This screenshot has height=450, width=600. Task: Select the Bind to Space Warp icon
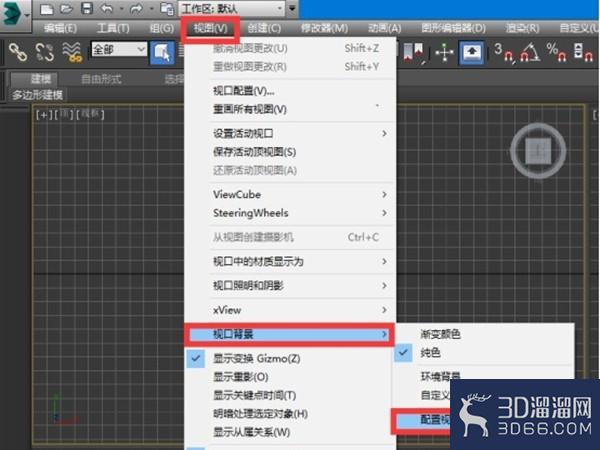coord(72,52)
